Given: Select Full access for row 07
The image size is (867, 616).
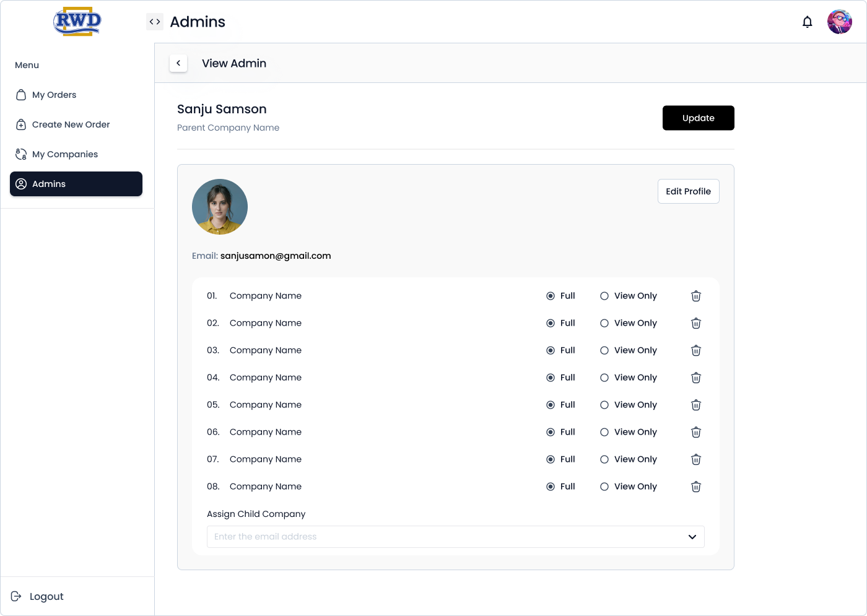Looking at the screenshot, I should click(x=551, y=459).
